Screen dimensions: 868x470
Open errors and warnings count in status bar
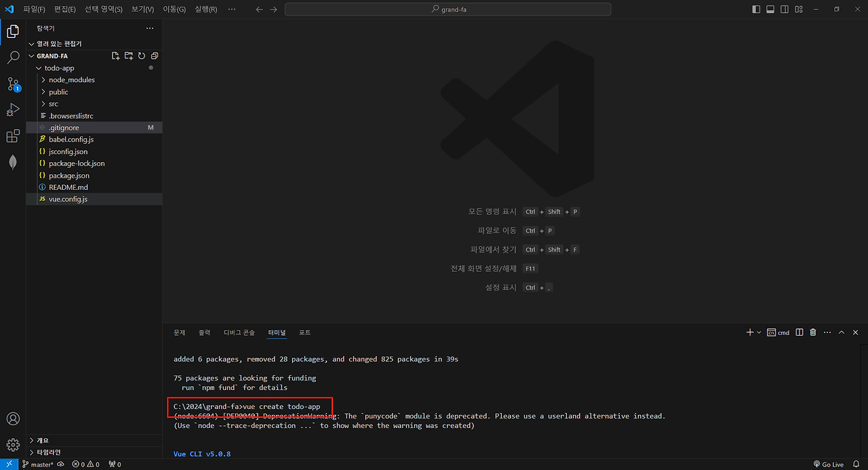tap(86, 465)
